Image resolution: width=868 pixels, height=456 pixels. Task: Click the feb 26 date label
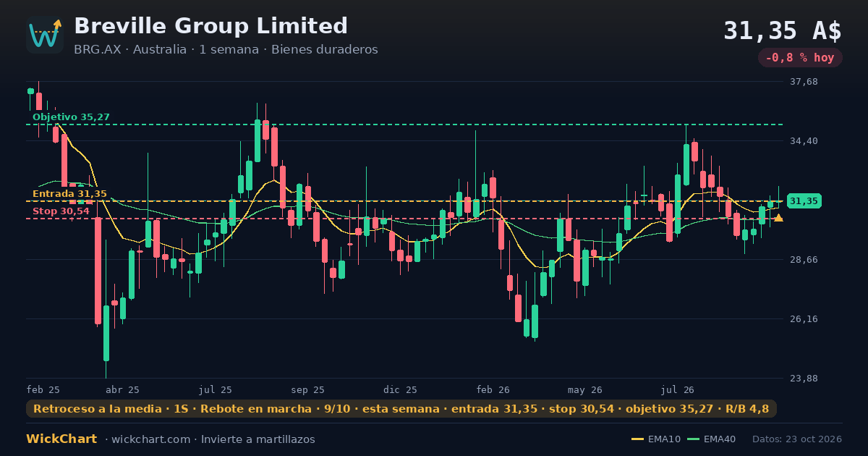tap(493, 389)
